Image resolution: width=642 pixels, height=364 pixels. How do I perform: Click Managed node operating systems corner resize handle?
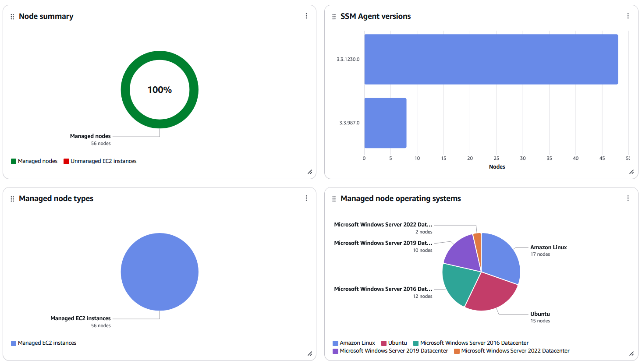click(x=631, y=354)
